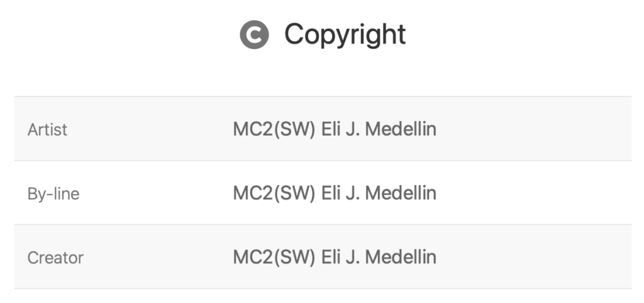Select the full Creator name value
This screenshot has height=303, width=644.
click(x=335, y=257)
